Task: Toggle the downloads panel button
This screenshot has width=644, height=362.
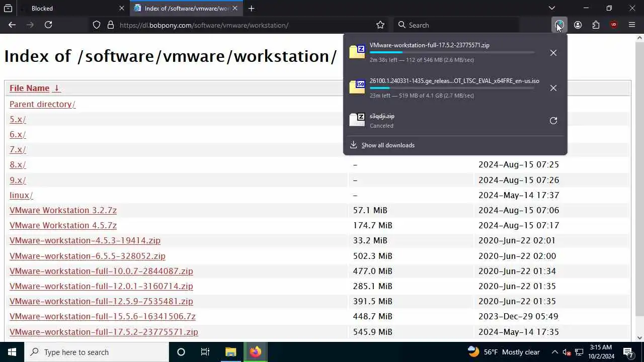Action: point(559,25)
